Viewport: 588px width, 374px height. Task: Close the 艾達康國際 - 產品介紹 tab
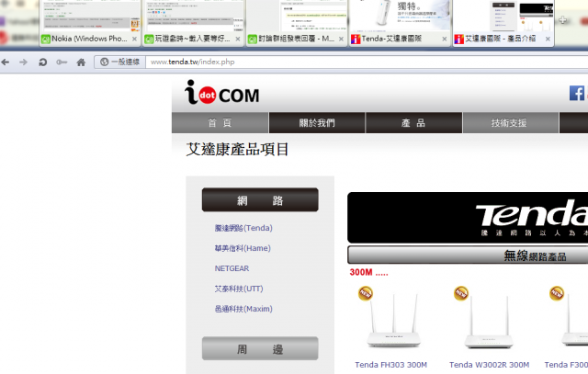[x=548, y=39]
